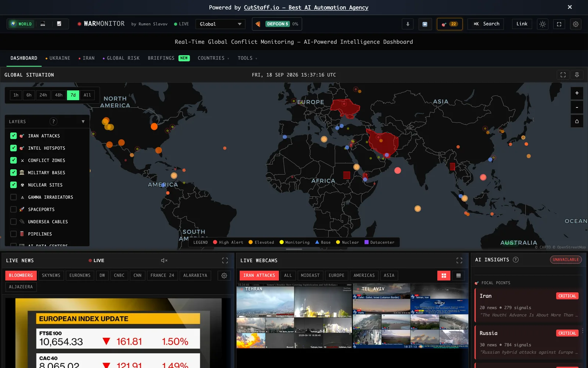Zoom out the map with minus button
The width and height of the screenshot is (588, 368).
point(577,107)
